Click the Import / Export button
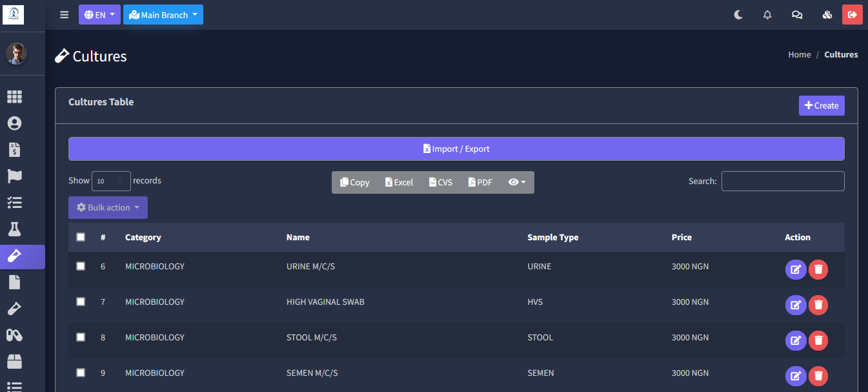868x392 pixels. 456,149
